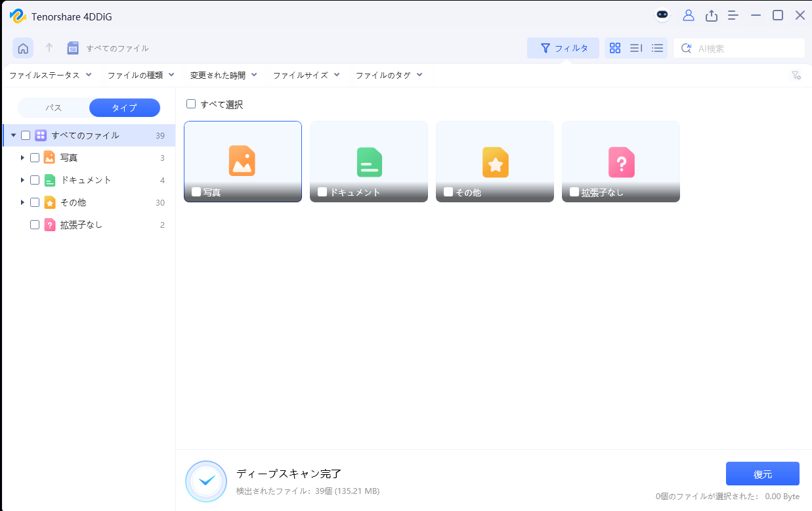Click the 復元 recover button

coord(763,474)
